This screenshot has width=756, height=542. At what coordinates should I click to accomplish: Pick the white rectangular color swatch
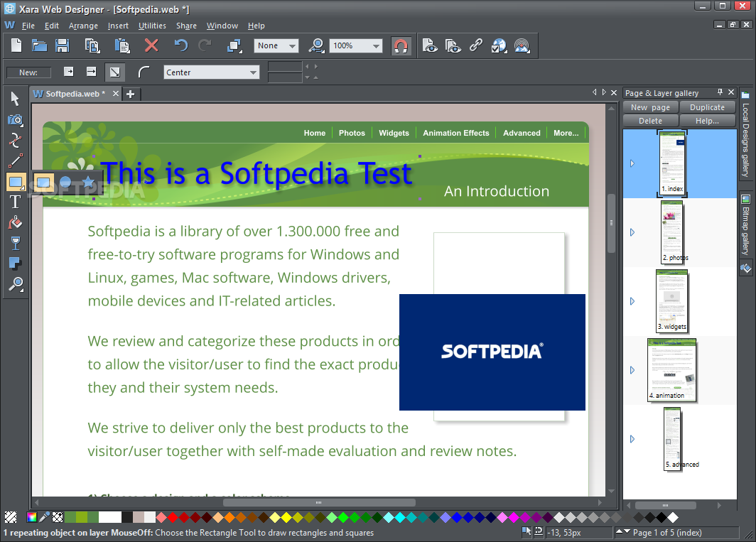[110, 517]
